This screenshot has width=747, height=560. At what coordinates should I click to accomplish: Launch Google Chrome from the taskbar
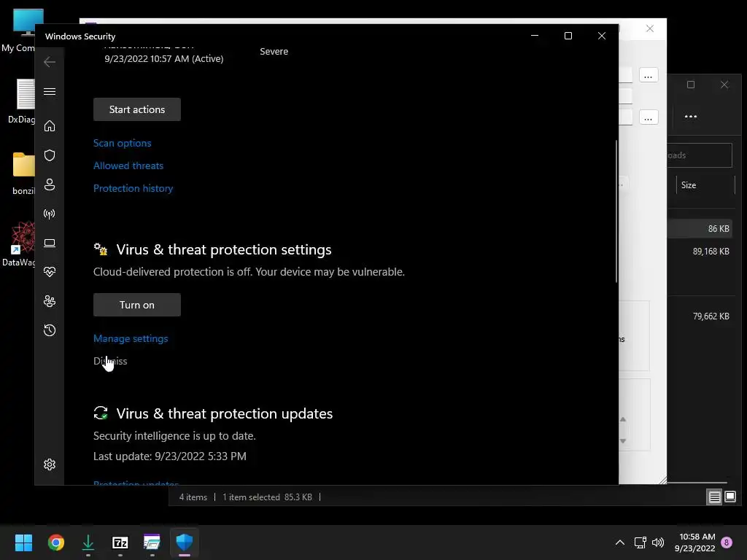[55, 542]
